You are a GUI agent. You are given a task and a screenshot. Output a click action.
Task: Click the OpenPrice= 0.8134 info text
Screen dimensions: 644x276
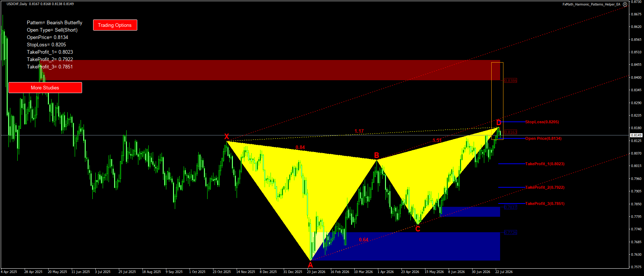[x=47, y=37]
